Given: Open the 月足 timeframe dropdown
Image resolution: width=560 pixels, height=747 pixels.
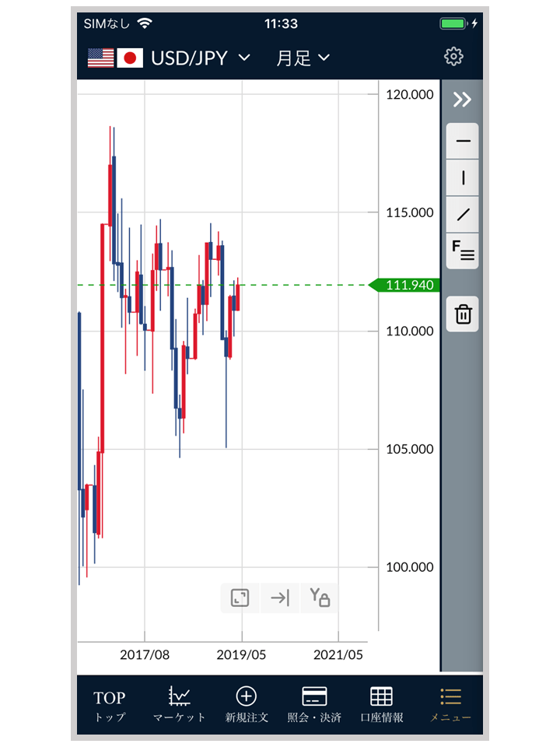Looking at the screenshot, I should (303, 58).
